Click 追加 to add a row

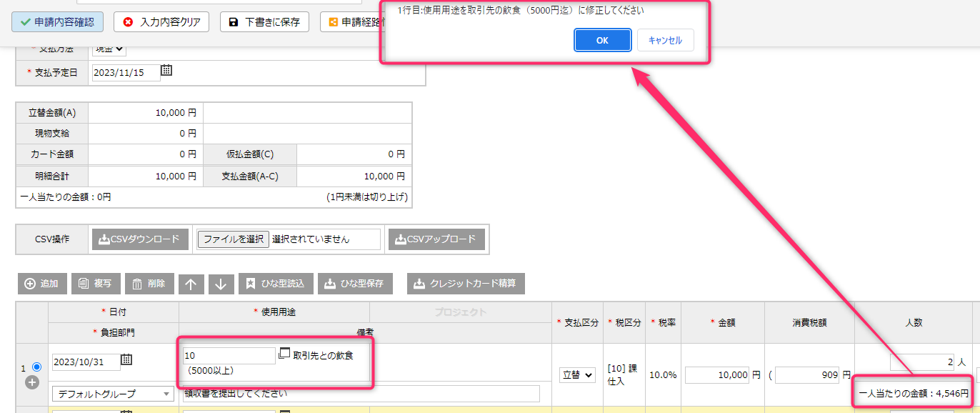43,284
